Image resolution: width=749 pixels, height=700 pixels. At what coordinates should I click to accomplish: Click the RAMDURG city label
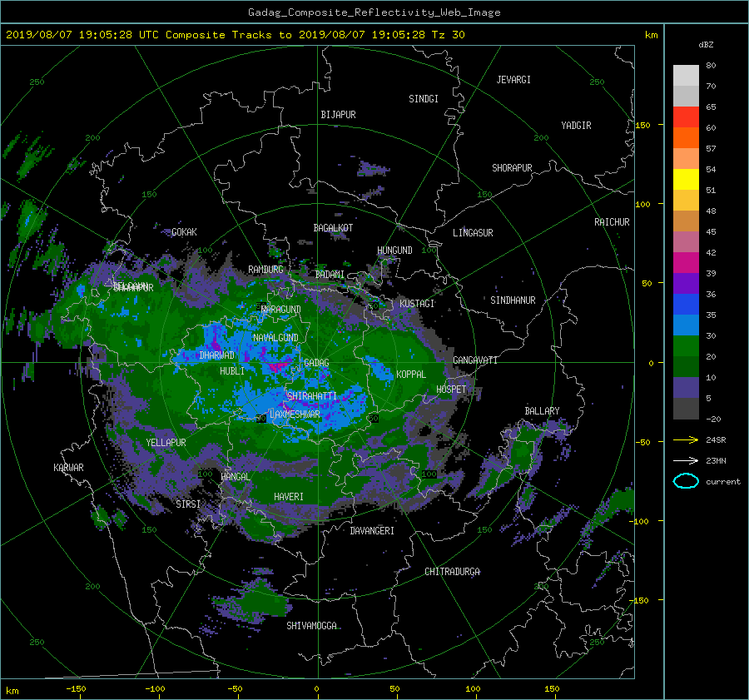coord(265,270)
